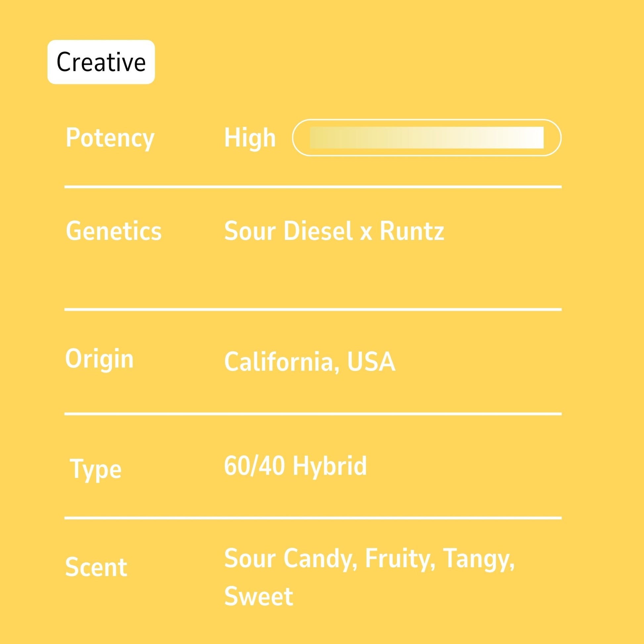Select the Origin row label
The width and height of the screenshot is (644, 644).
99,359
